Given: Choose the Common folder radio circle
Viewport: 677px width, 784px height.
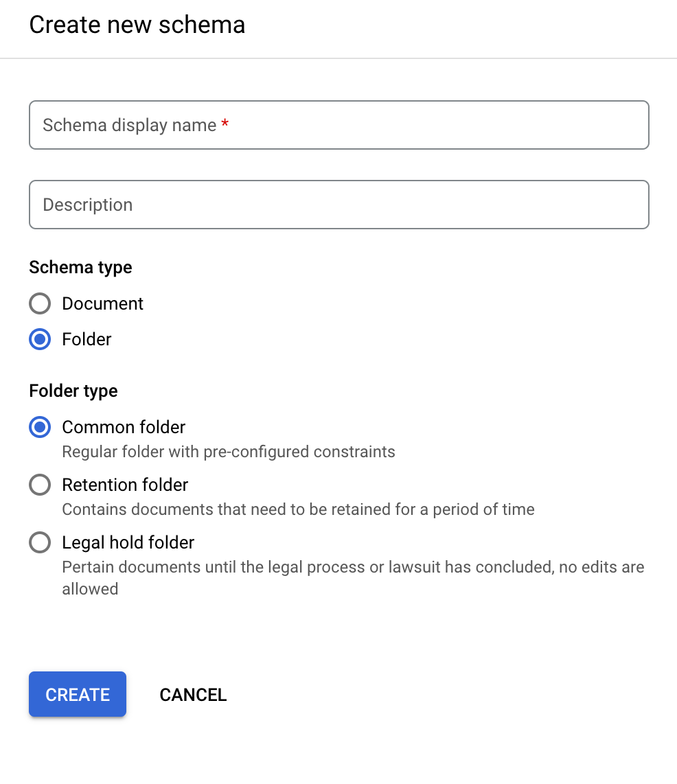Looking at the screenshot, I should pos(40,427).
